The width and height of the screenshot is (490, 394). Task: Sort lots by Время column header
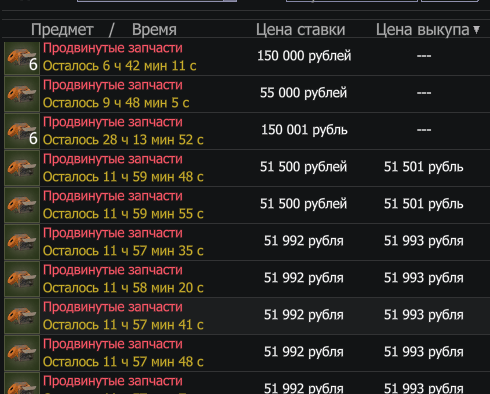click(154, 30)
